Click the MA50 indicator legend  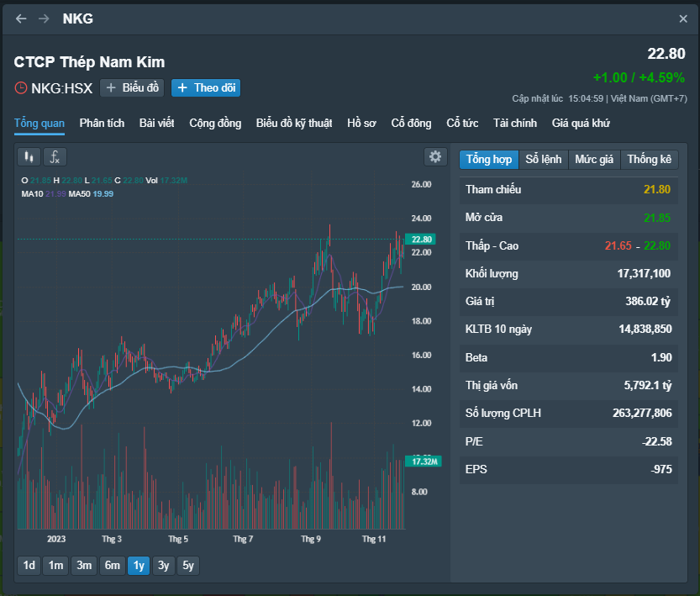tap(91, 193)
